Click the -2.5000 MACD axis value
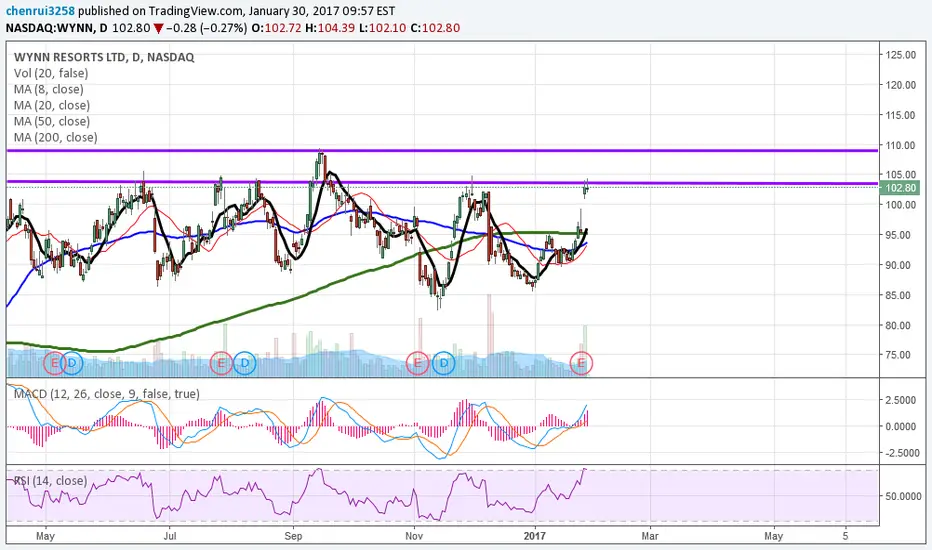 pos(900,452)
